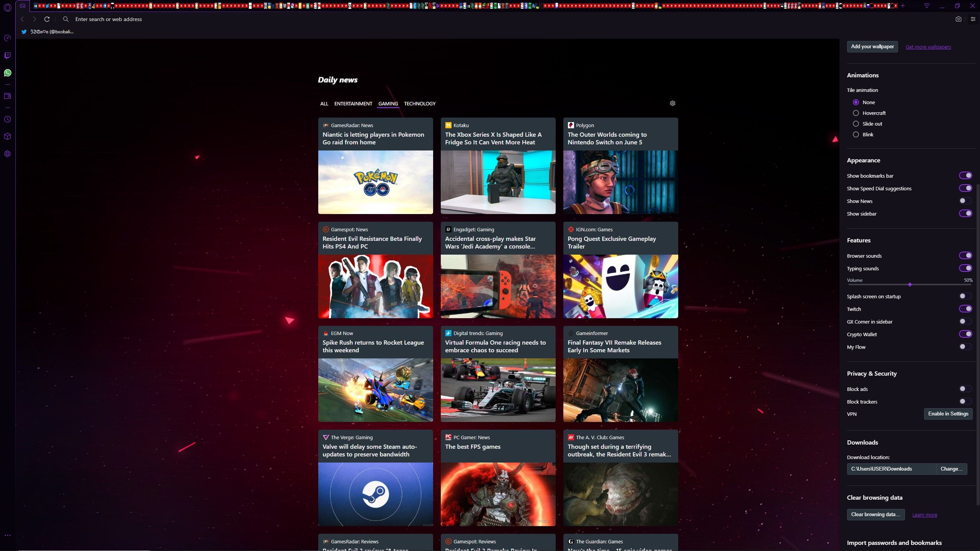
Task: Select the GX Corner gamepad tab
Action: tap(23, 6)
